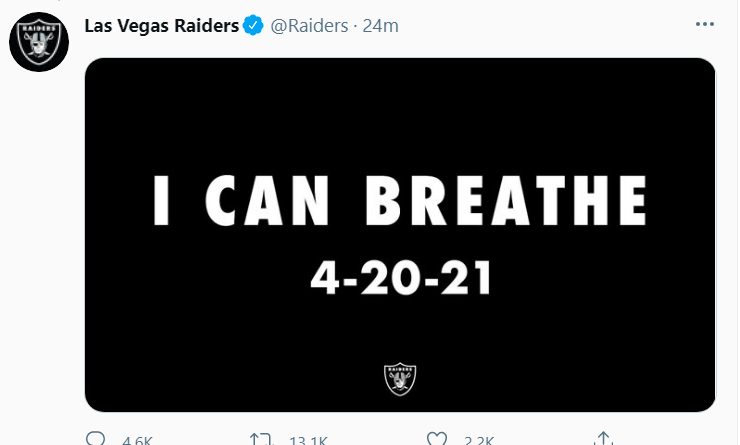Click the @Raiders handle
The height and width of the screenshot is (445, 740).
point(309,26)
